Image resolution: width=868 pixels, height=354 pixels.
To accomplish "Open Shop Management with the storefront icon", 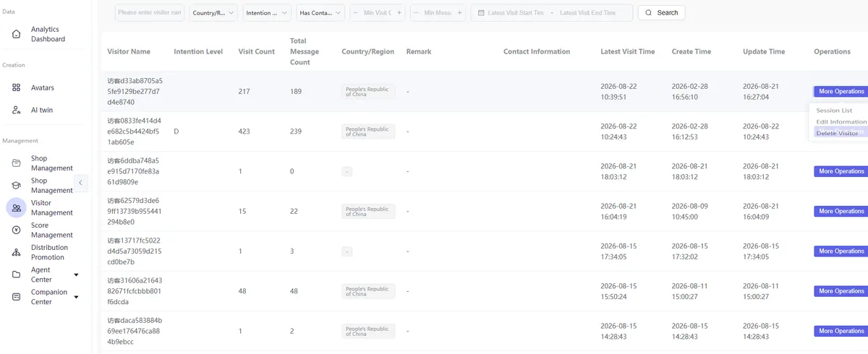I will 17,163.
